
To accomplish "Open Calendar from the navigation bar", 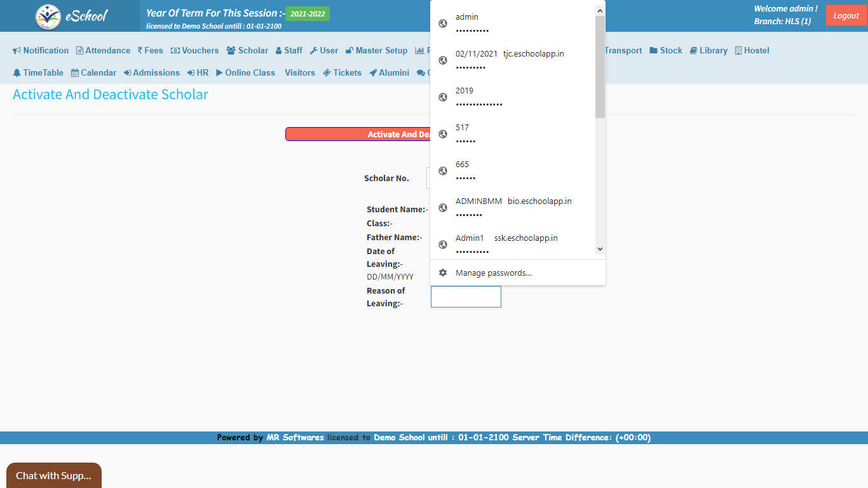I will coord(93,73).
